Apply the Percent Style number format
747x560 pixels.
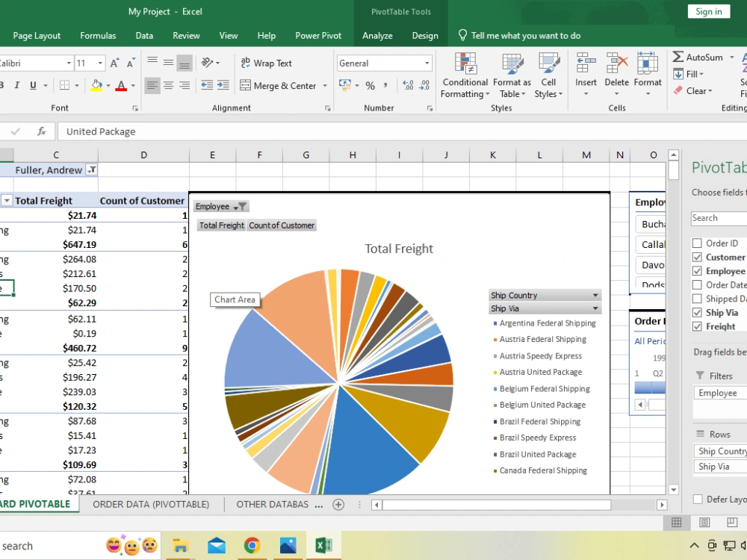point(371,86)
